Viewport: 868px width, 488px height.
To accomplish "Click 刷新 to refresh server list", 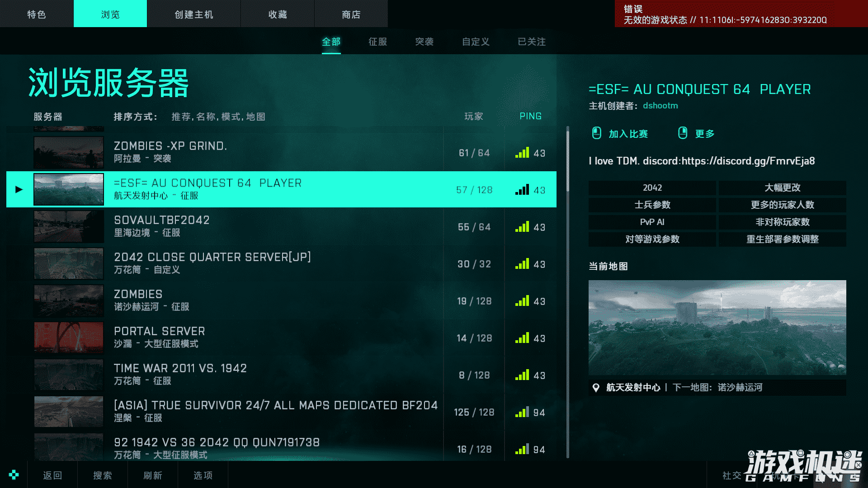I will 153,475.
